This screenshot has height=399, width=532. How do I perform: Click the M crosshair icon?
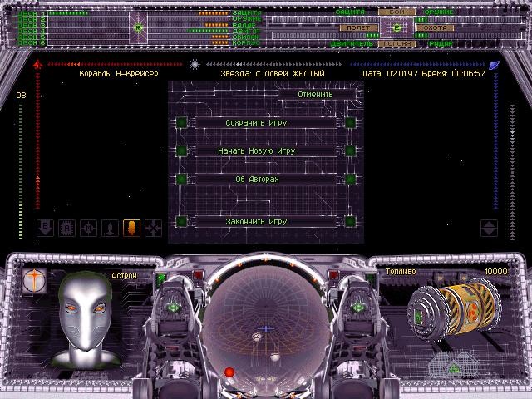[x=89, y=228]
